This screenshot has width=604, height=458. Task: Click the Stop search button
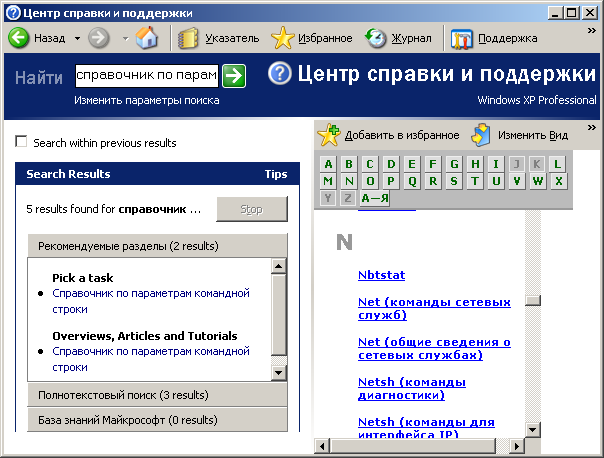(x=252, y=209)
